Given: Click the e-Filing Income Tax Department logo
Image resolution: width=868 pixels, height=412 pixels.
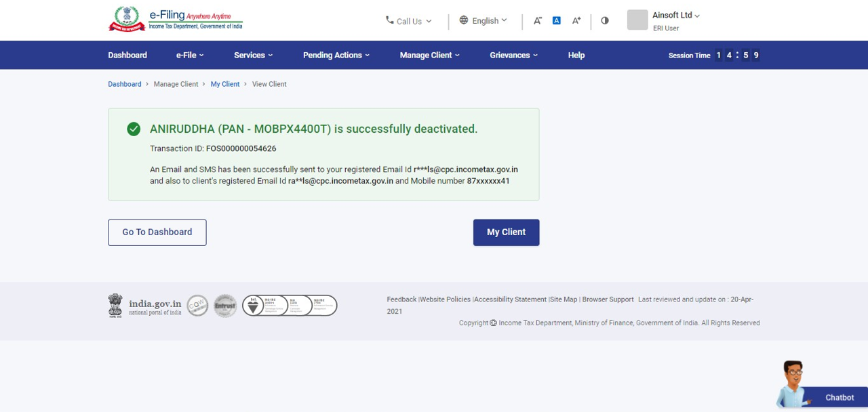Looking at the screenshot, I should (175, 20).
